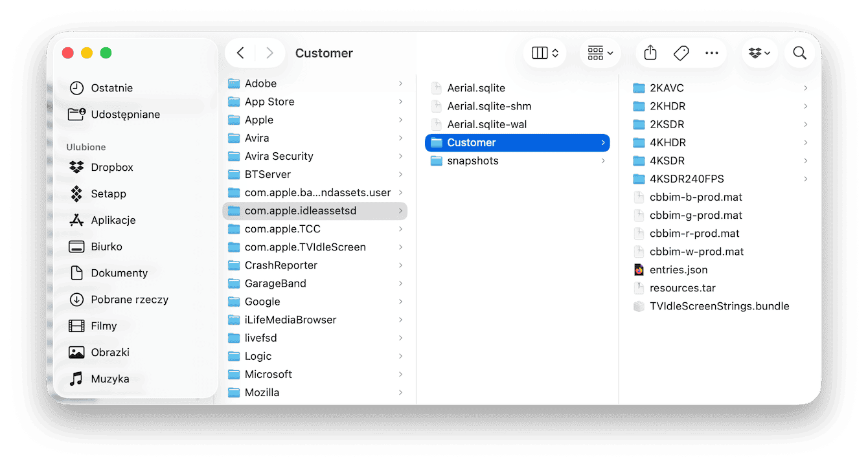Expand the 2KSDR folder chevron
Image resolution: width=868 pixels, height=466 pixels.
806,124
